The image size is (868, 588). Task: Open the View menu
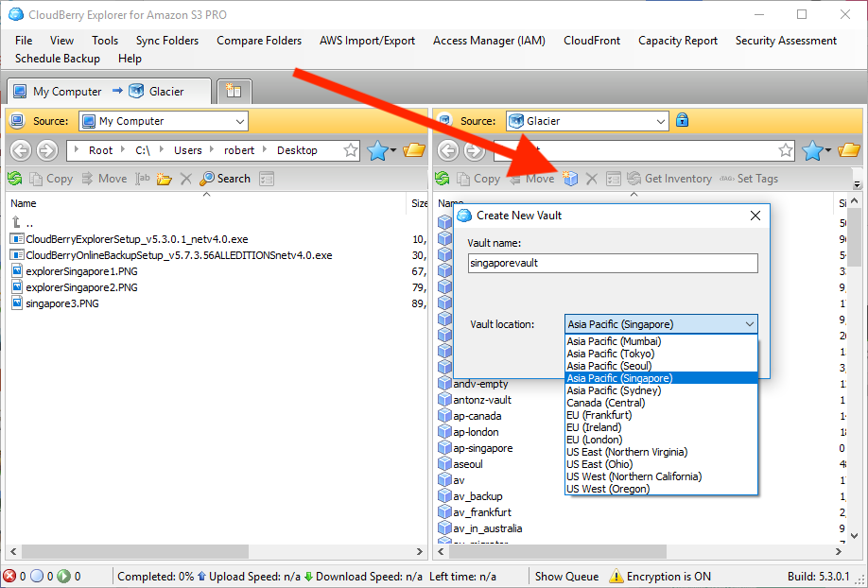[x=61, y=41]
